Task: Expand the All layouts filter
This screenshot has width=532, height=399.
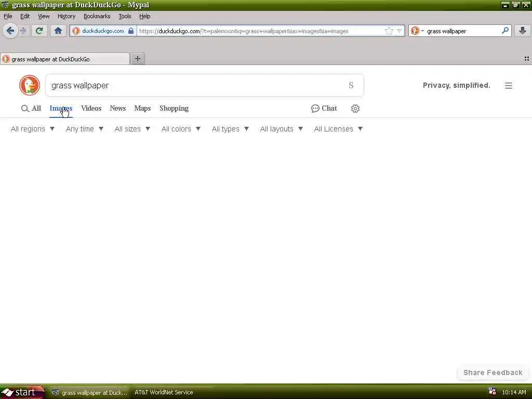Action: point(281,129)
